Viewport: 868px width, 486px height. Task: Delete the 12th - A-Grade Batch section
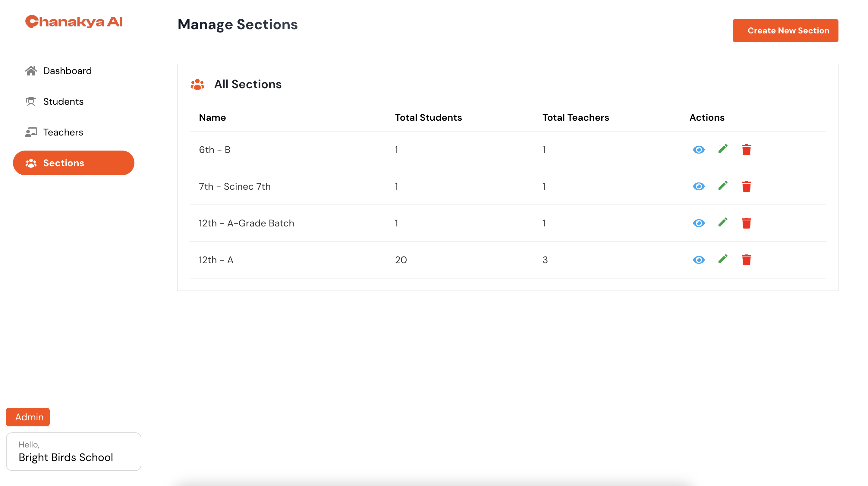tap(746, 223)
